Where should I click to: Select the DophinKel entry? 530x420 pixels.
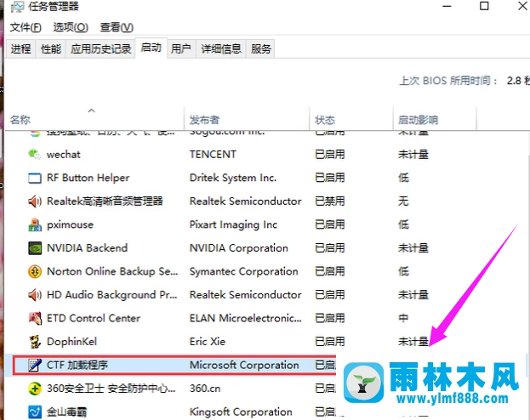point(71,342)
